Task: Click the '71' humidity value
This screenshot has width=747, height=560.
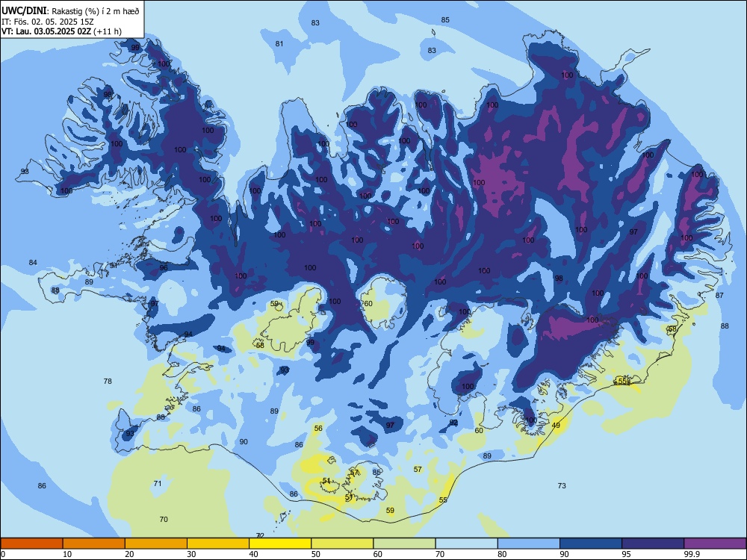Action: coord(158,483)
